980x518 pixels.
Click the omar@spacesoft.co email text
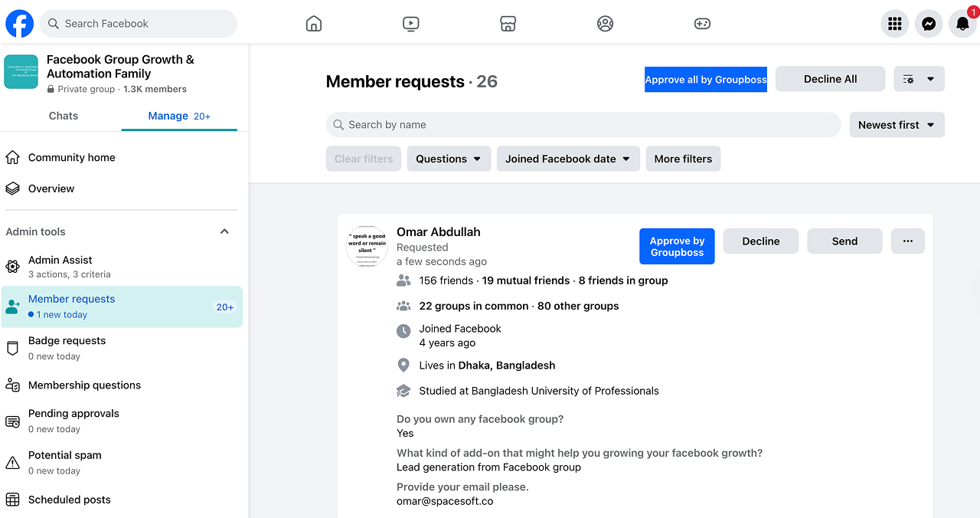[x=445, y=501]
